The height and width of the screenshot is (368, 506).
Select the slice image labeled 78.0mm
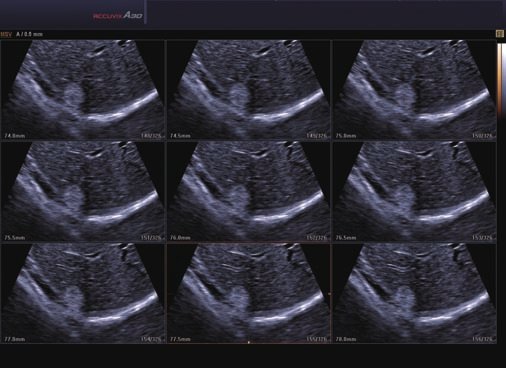pyautogui.click(x=414, y=293)
